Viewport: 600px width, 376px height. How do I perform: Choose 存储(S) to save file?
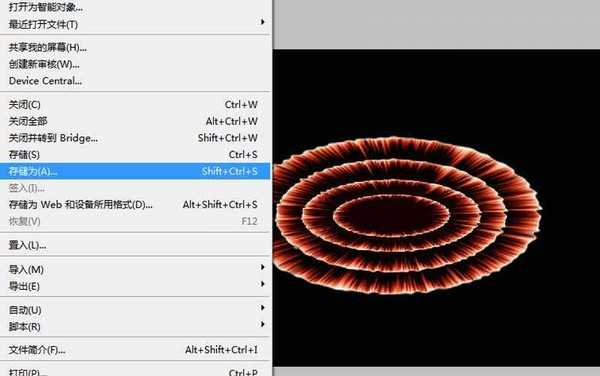click(x=135, y=155)
